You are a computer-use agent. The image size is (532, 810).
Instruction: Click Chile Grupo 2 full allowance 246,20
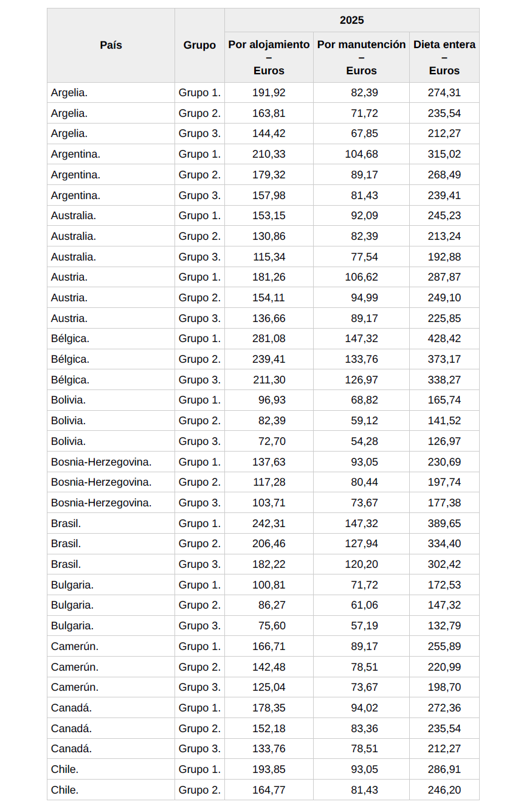444,790
